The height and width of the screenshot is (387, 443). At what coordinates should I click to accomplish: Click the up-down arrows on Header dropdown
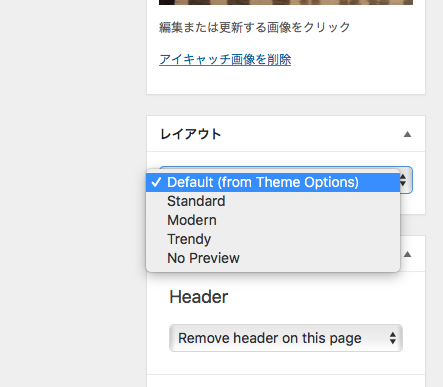393,338
